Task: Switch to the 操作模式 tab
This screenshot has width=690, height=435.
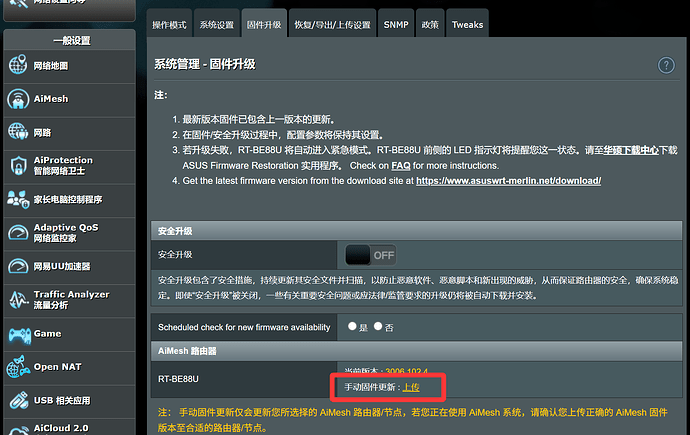Action: [169, 25]
